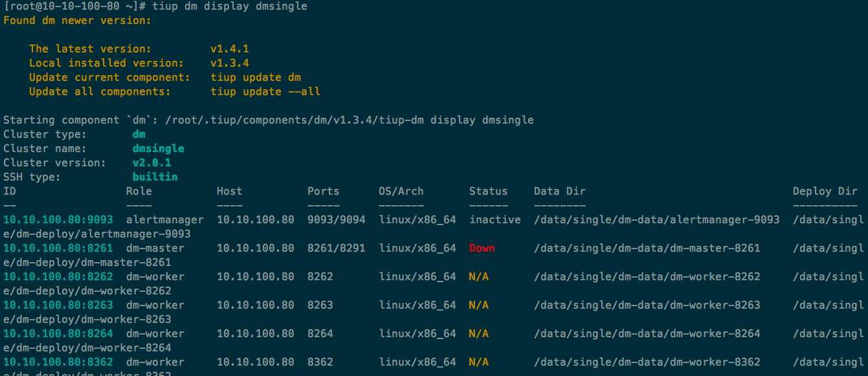Image resolution: width=868 pixels, height=376 pixels.
Task: Click the cluster name dmsingle value
Action: click(158, 148)
